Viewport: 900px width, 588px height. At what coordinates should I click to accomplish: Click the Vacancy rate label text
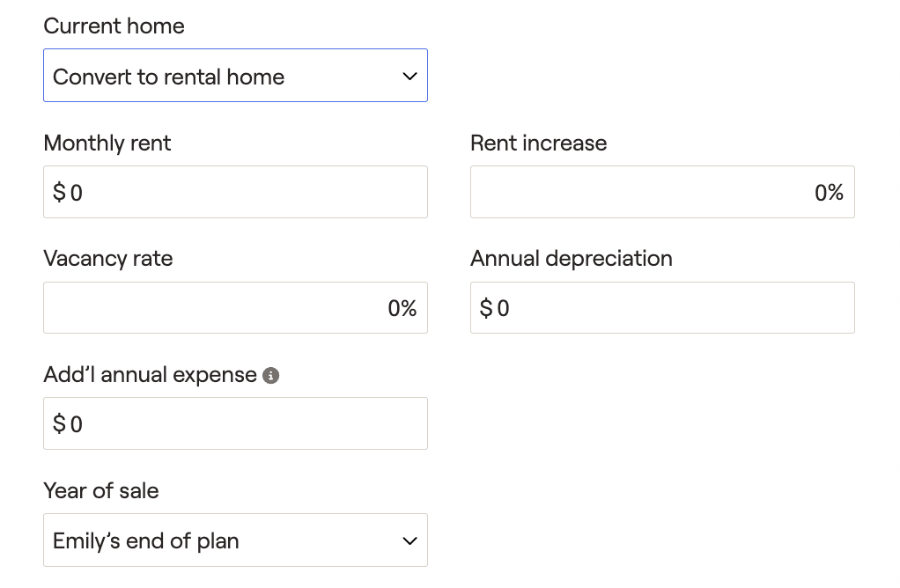107,259
